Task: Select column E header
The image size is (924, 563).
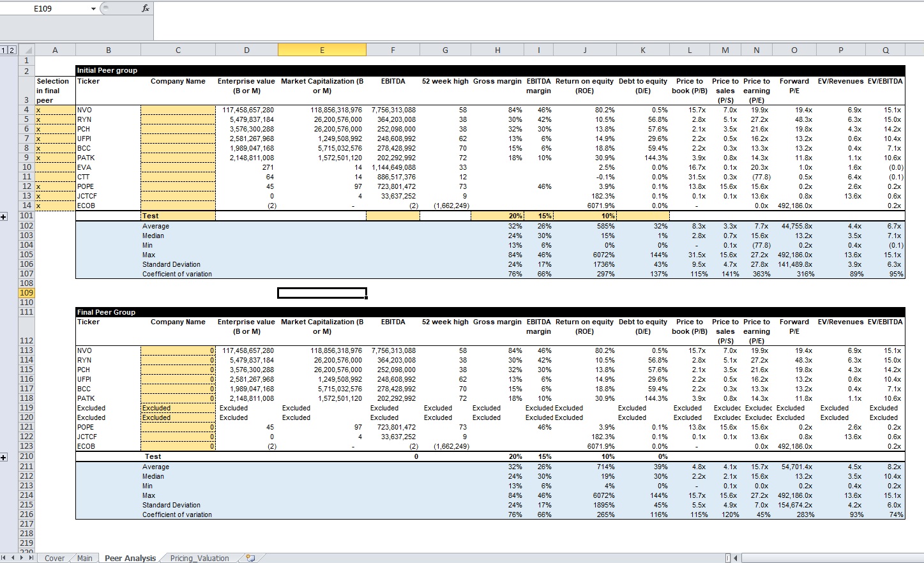Action: pyautogui.click(x=322, y=50)
